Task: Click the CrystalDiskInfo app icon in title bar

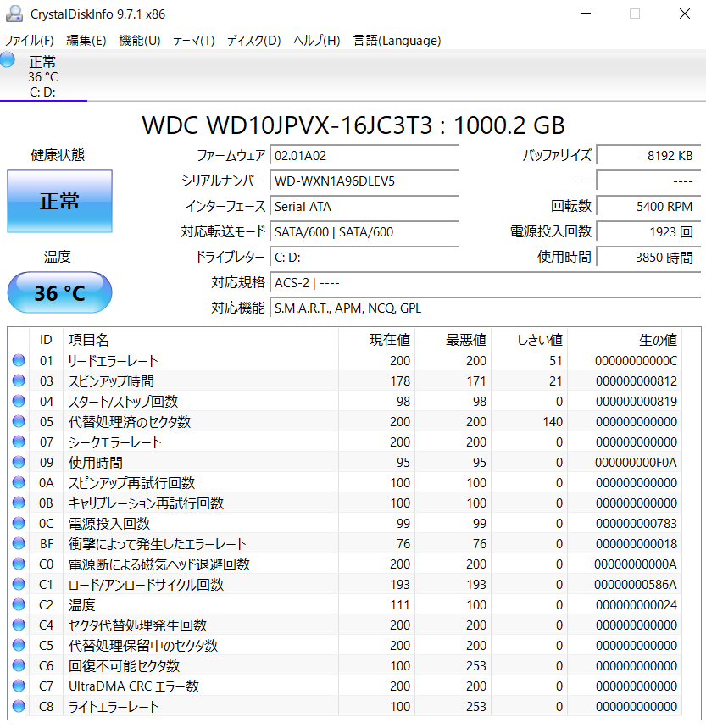Action: 14,14
